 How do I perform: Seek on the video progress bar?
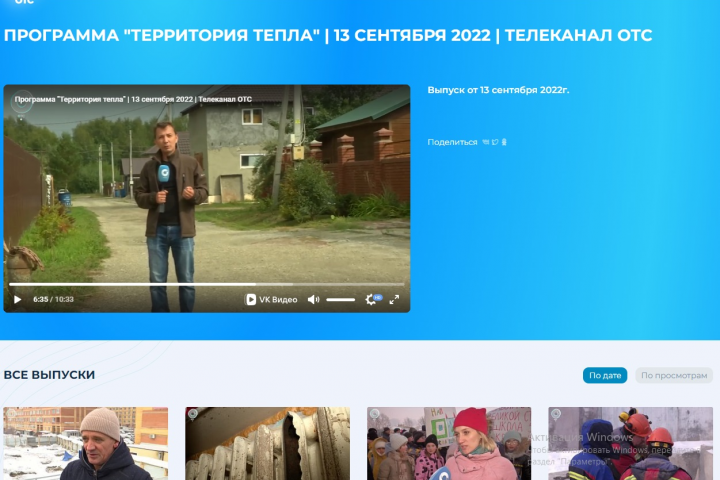click(207, 284)
